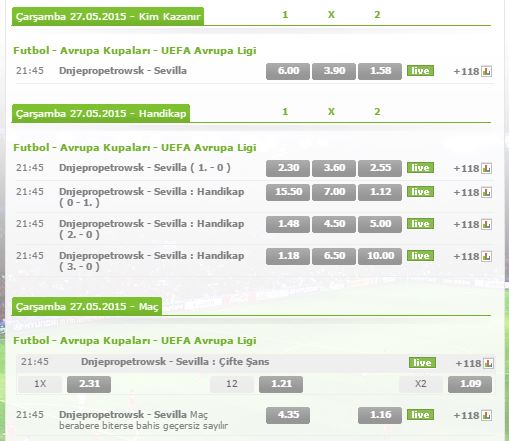509x441 pixels.
Task: Open statistics icon in Handikap (2. - 0) row
Action: pyautogui.click(x=486, y=224)
